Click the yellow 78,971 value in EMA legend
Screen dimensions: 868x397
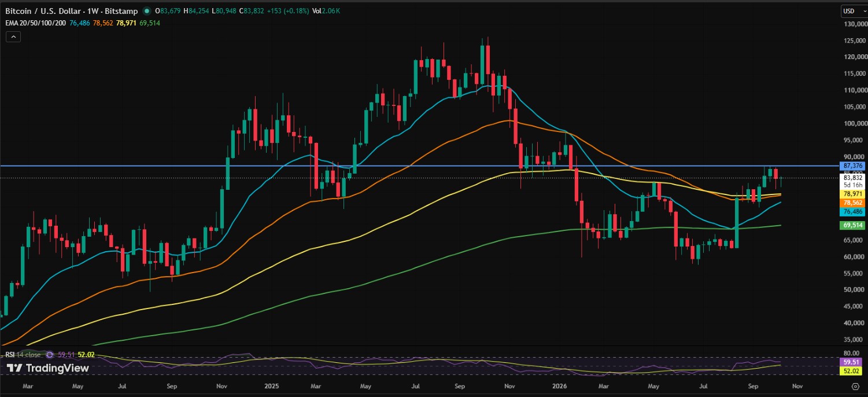click(125, 23)
